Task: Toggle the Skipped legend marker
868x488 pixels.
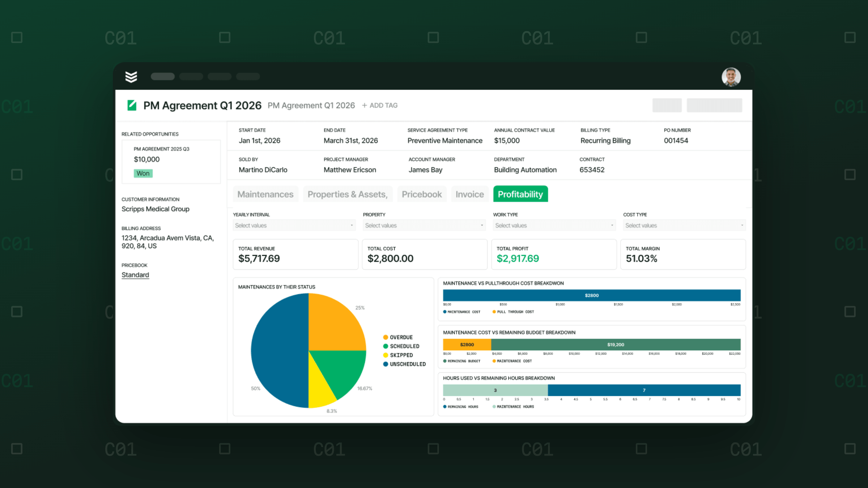Action: 386,355
